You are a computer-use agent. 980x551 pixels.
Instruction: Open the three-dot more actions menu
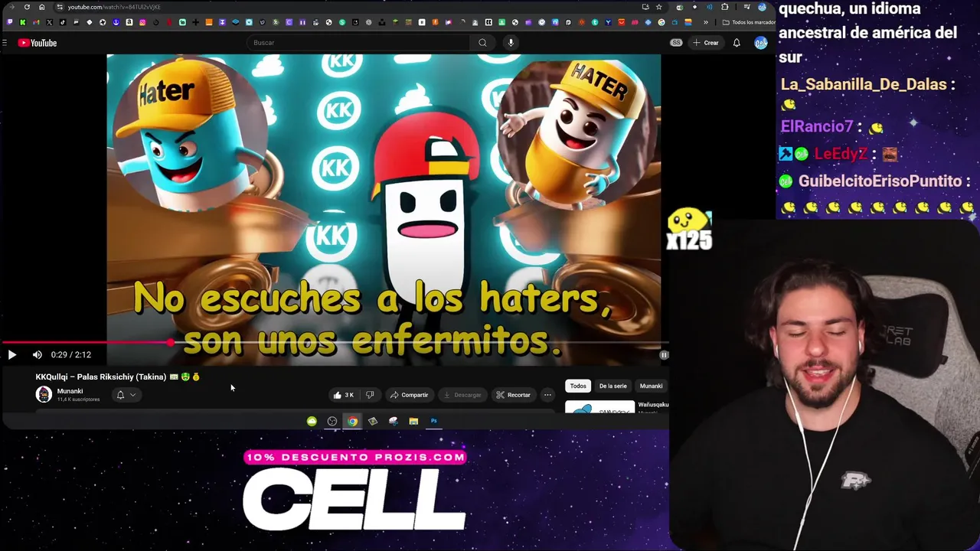click(x=547, y=395)
